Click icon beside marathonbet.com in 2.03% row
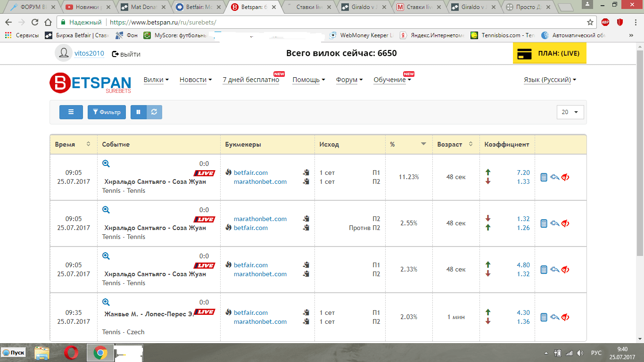644x362 pixels. [x=306, y=321]
